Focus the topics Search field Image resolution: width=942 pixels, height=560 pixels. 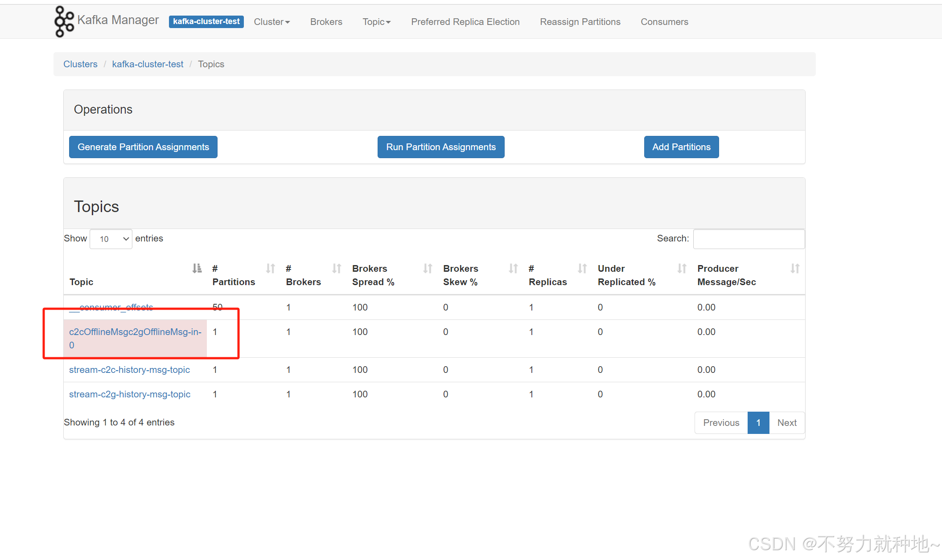point(749,239)
